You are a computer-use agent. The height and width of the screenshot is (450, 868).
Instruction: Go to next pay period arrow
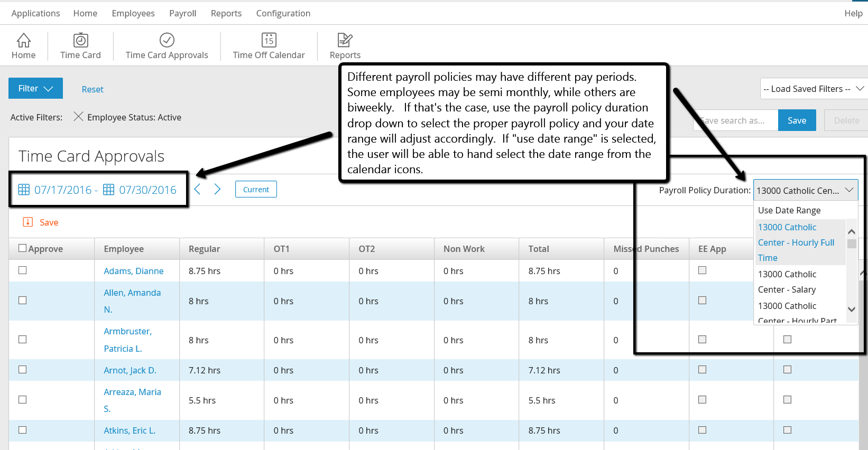(x=217, y=189)
